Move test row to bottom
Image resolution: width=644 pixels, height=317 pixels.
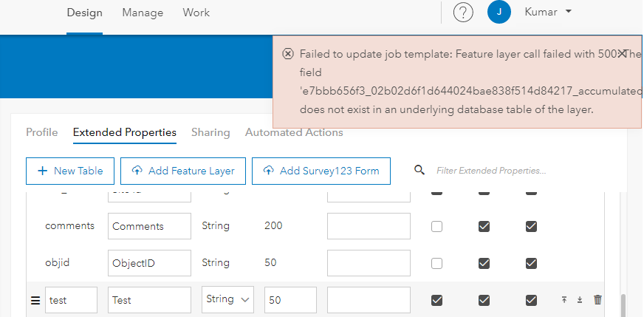580,300
